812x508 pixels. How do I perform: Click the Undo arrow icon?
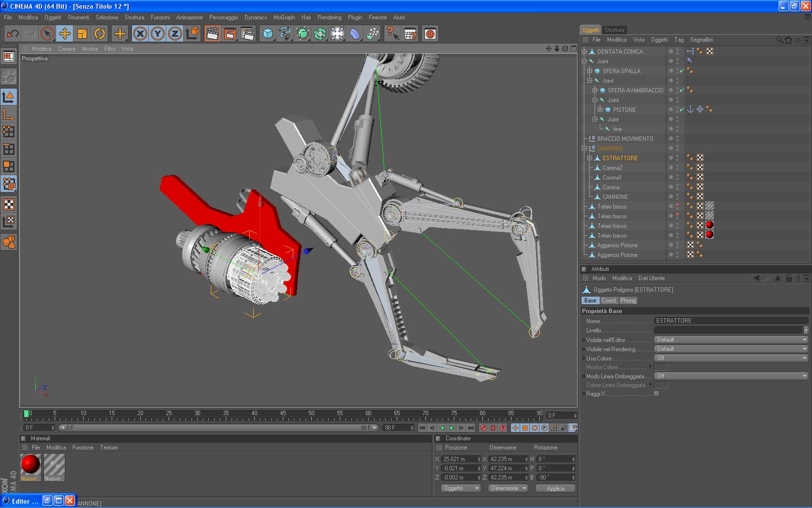coord(13,34)
